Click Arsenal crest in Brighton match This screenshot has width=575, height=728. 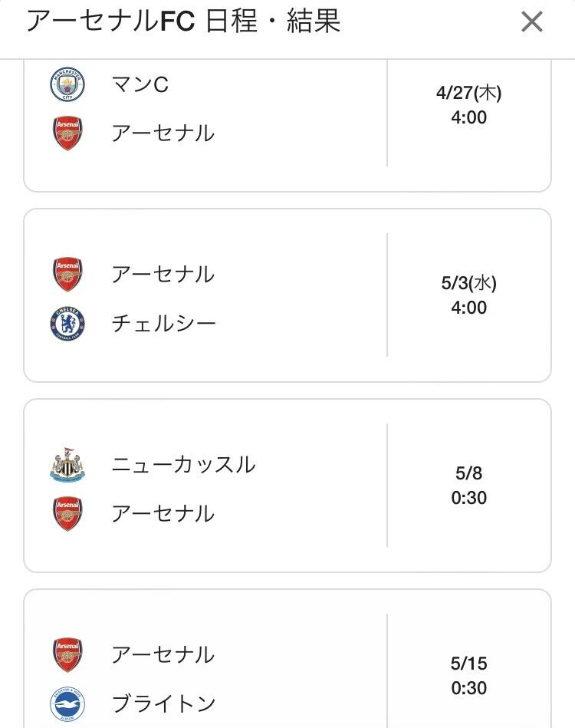pyautogui.click(x=67, y=655)
